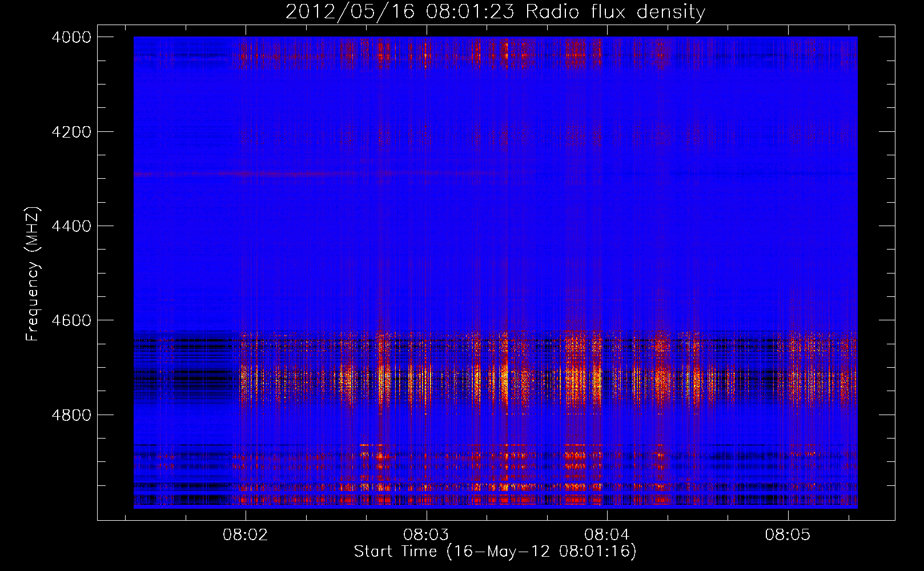Select the 4800 frequency tick label
The height and width of the screenshot is (571, 924).
pyautogui.click(x=71, y=415)
